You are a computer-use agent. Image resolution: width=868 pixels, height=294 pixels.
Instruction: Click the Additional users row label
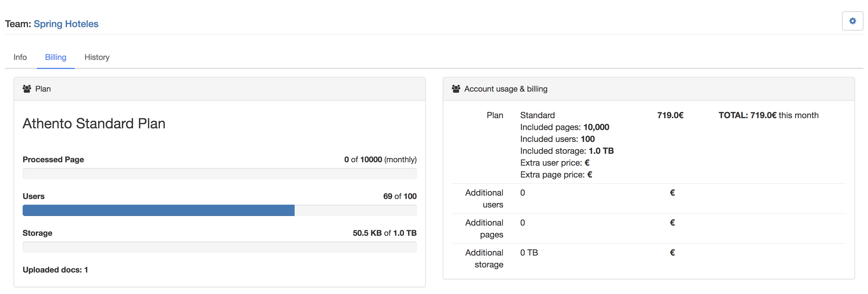[484, 199]
